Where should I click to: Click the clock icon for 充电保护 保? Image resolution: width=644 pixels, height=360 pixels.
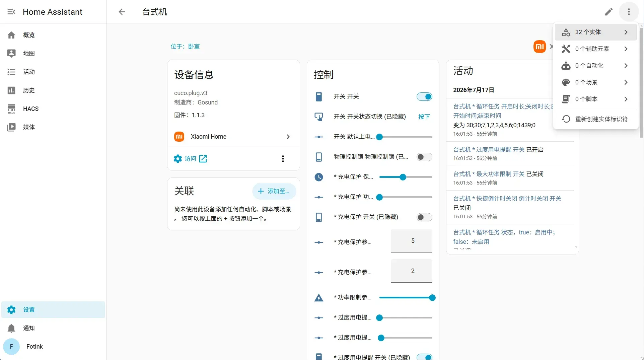tap(319, 177)
